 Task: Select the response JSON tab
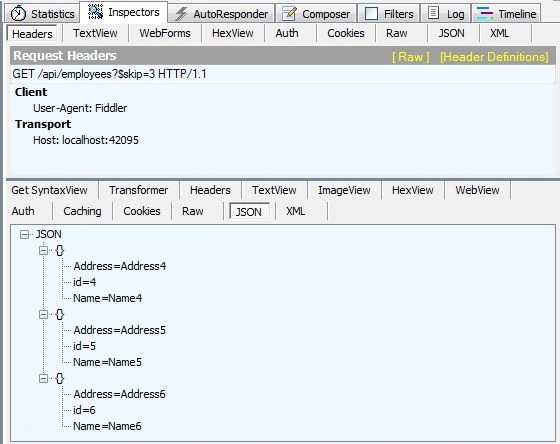[x=249, y=212]
